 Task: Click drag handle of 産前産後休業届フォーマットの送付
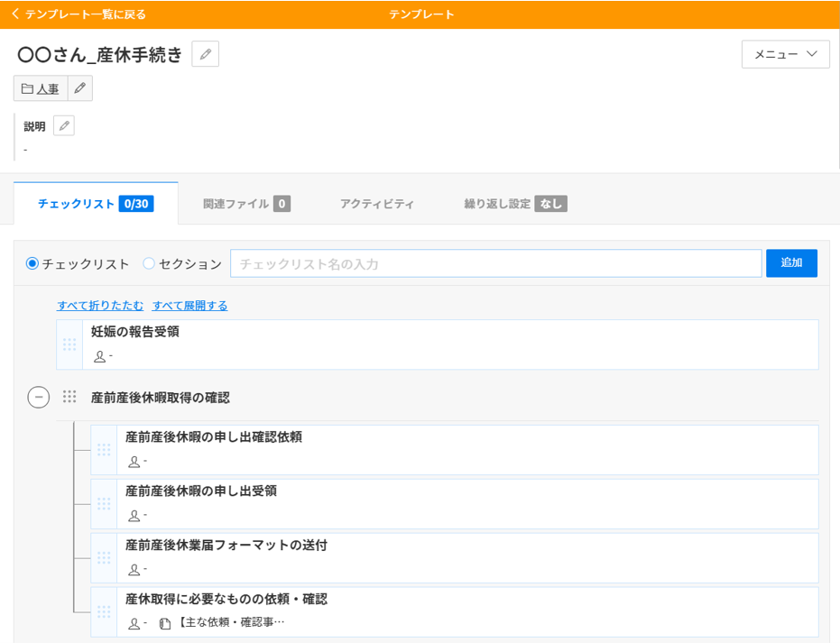click(104, 558)
